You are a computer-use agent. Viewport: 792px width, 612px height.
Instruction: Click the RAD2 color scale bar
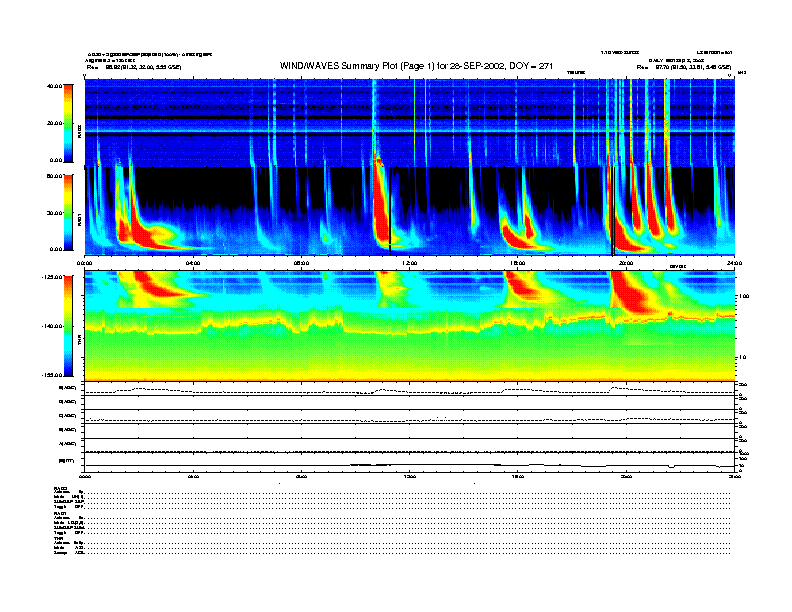(x=67, y=122)
